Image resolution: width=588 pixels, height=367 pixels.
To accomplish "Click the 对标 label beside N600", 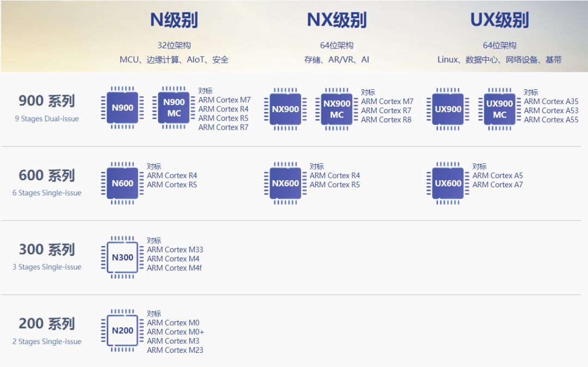I will click(x=154, y=167).
